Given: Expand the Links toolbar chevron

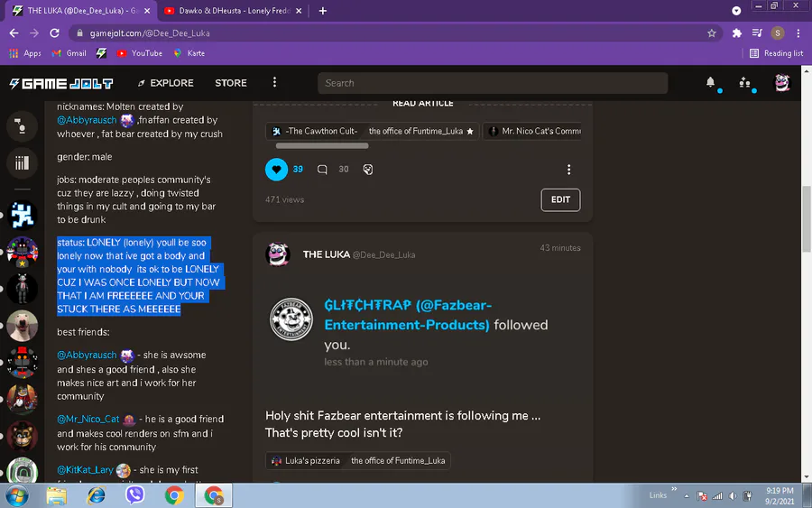Looking at the screenshot, I should click(674, 489).
